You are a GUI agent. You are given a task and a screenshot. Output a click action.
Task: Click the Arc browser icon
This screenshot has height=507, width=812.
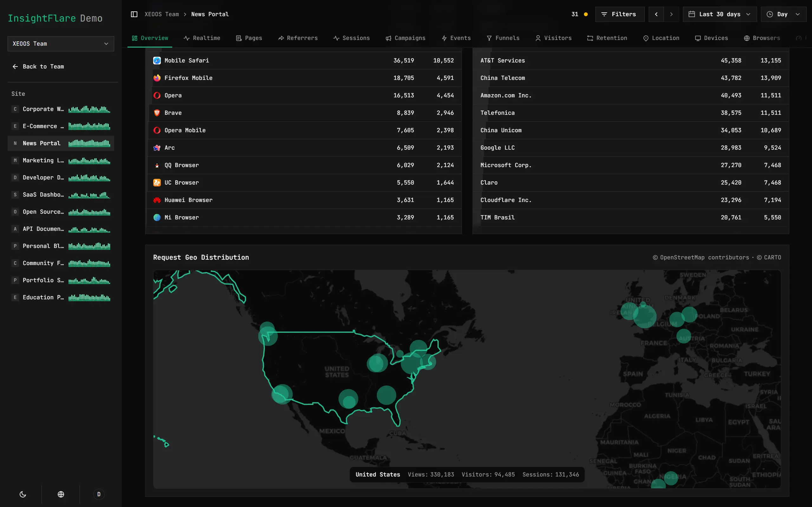tap(157, 147)
